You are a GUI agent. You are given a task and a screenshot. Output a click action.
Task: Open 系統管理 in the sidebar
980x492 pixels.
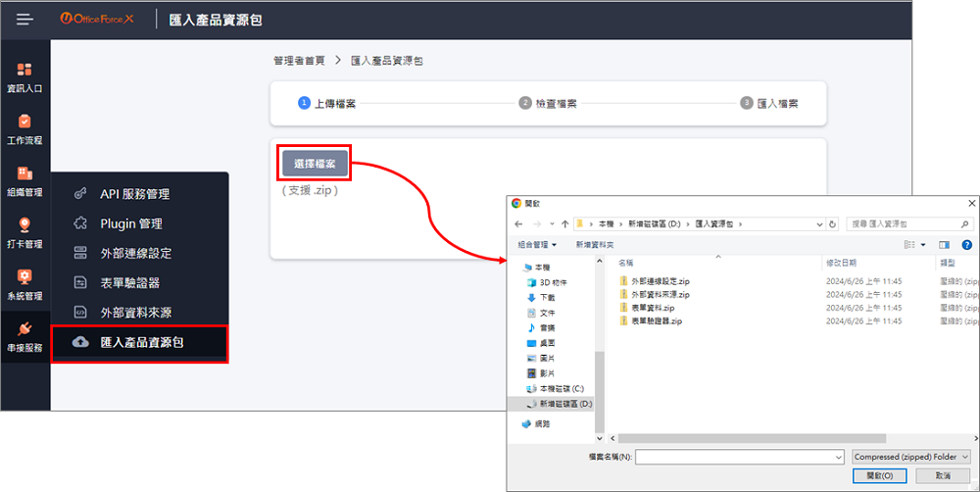click(x=25, y=286)
